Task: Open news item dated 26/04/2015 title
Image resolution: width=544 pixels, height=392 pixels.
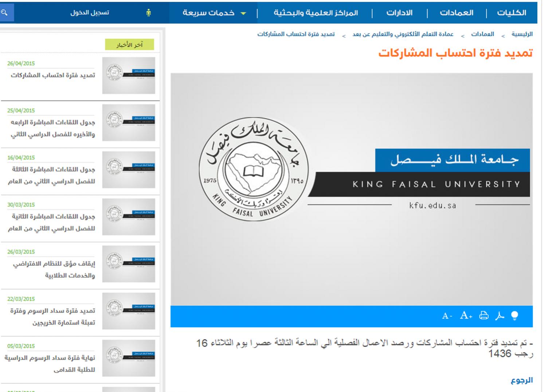Action: (53, 75)
